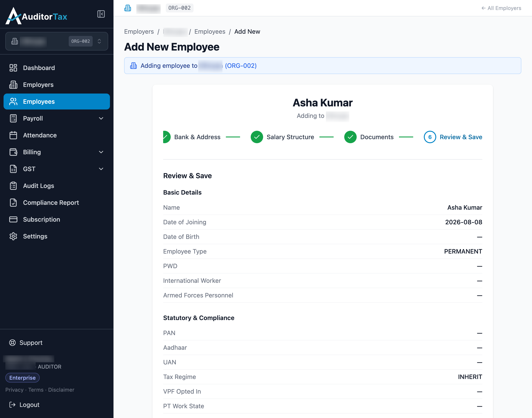The image size is (532, 418).
Task: Click the PT Work State label
Action: tap(184, 406)
